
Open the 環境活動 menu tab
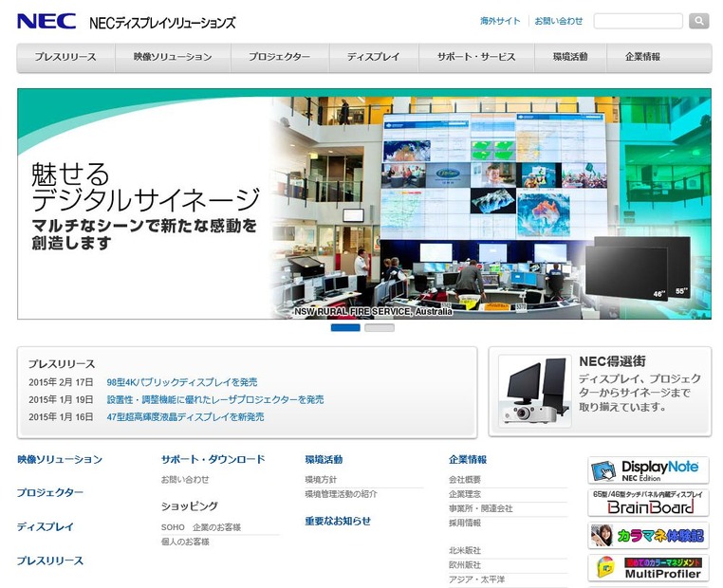pos(570,57)
